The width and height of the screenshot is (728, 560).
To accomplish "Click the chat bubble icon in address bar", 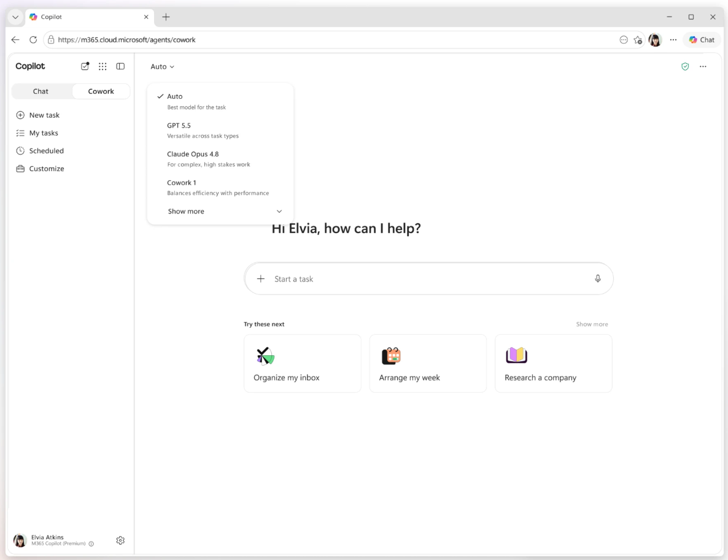I will [x=624, y=40].
